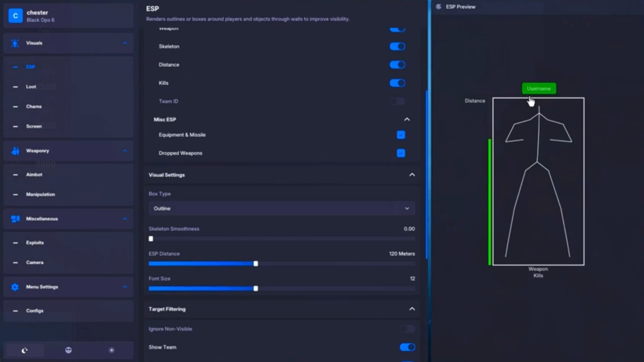Turn on the Team ID toggle

(397, 101)
